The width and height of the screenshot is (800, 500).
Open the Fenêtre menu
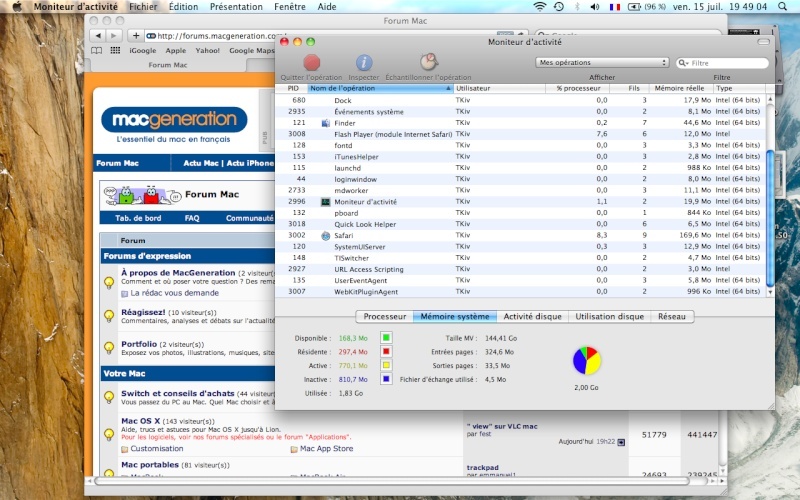(290, 7)
